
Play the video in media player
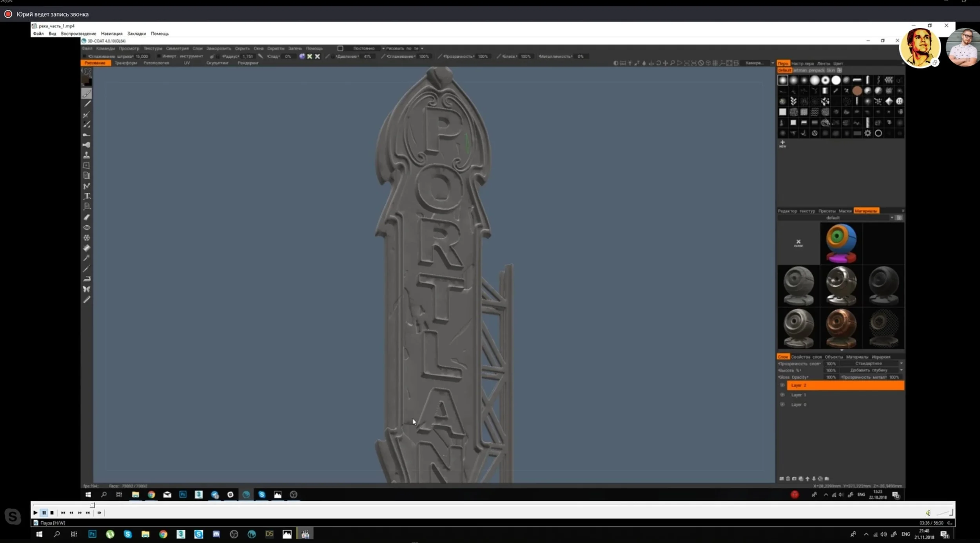click(35, 512)
